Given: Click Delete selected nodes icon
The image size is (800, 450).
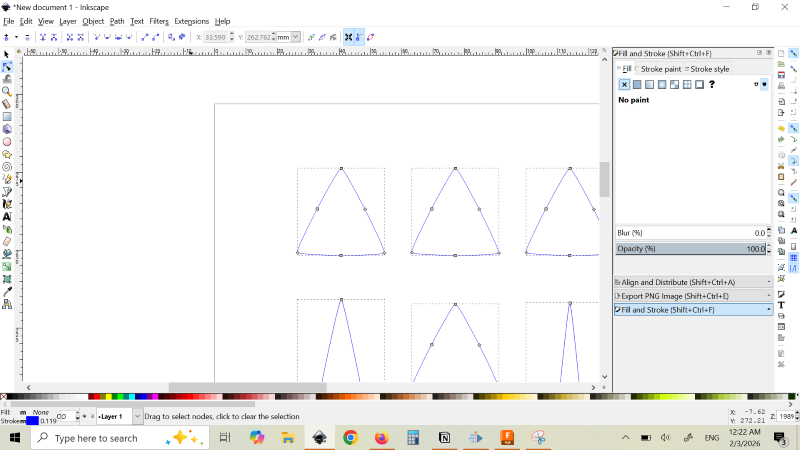Looking at the screenshot, I should (27, 37).
